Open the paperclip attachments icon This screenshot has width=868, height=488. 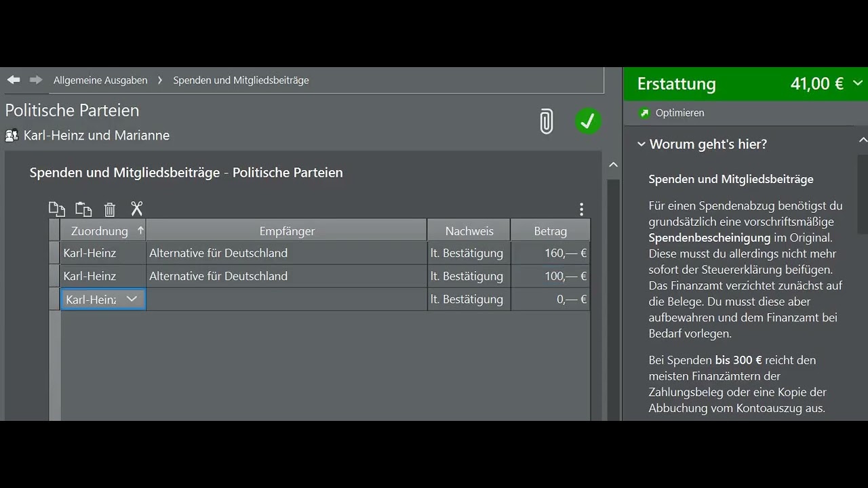546,122
